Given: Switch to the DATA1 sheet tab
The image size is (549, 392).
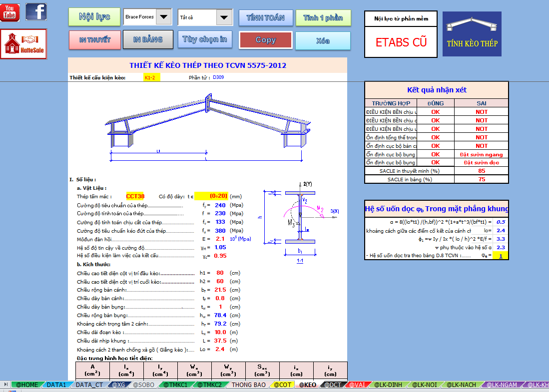Looking at the screenshot, I should (x=56, y=385).
